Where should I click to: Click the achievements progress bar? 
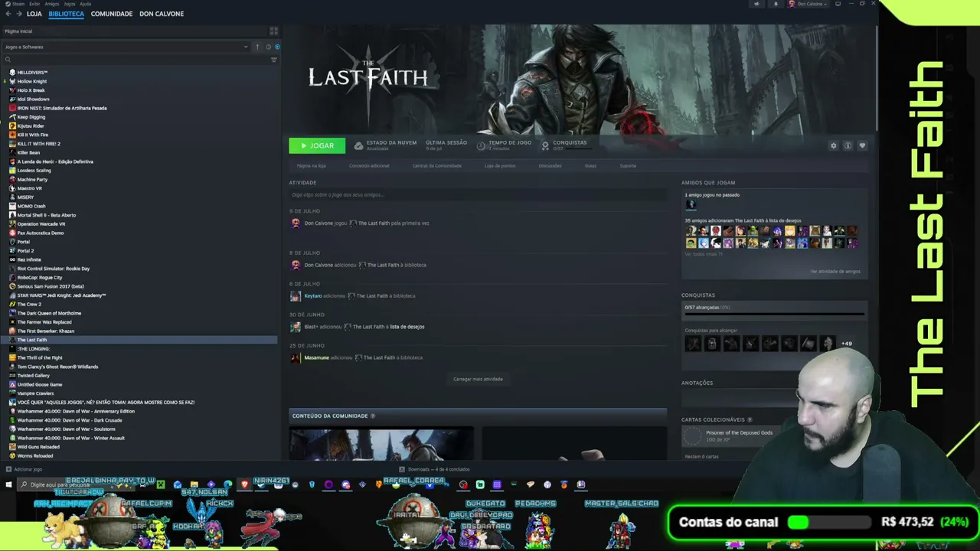(x=774, y=313)
